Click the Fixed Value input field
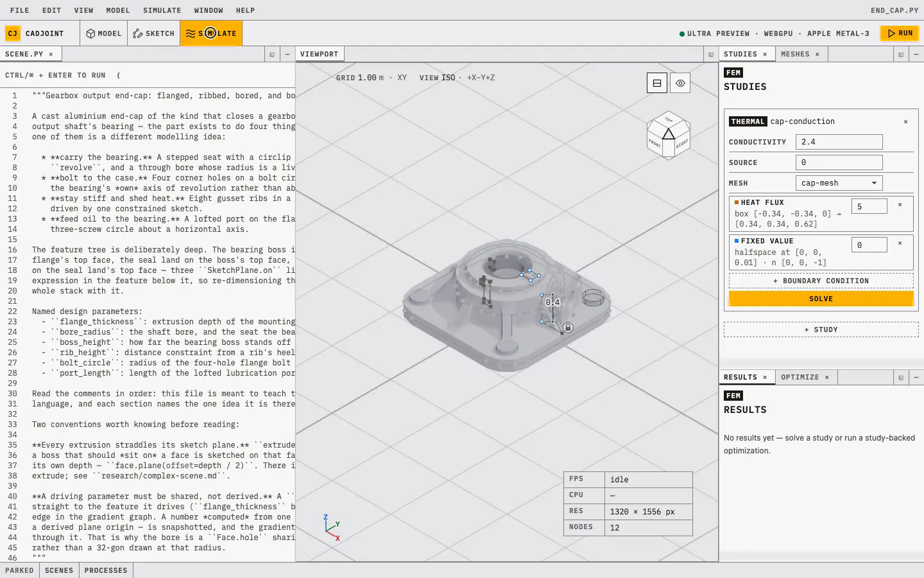Viewport: 924px width, 578px height. (869, 245)
